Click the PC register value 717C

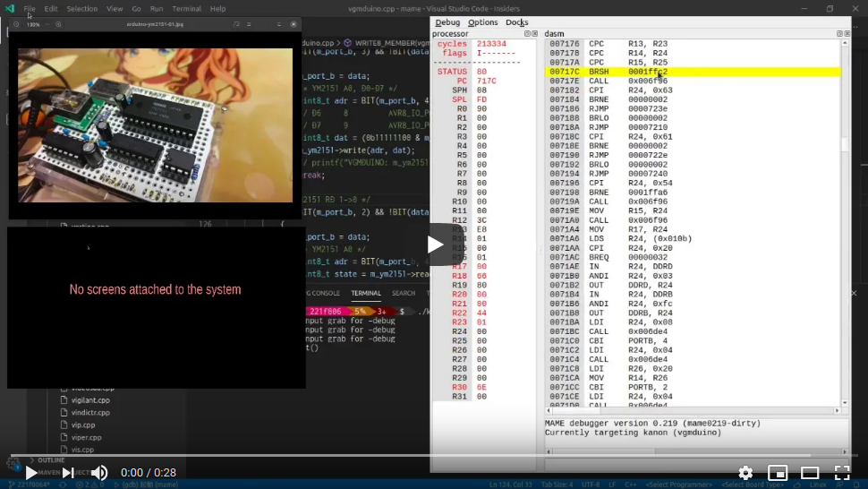tap(487, 81)
